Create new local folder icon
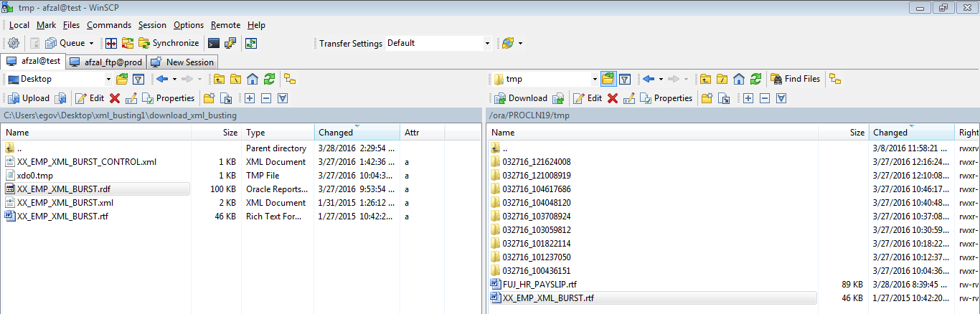 [209, 98]
